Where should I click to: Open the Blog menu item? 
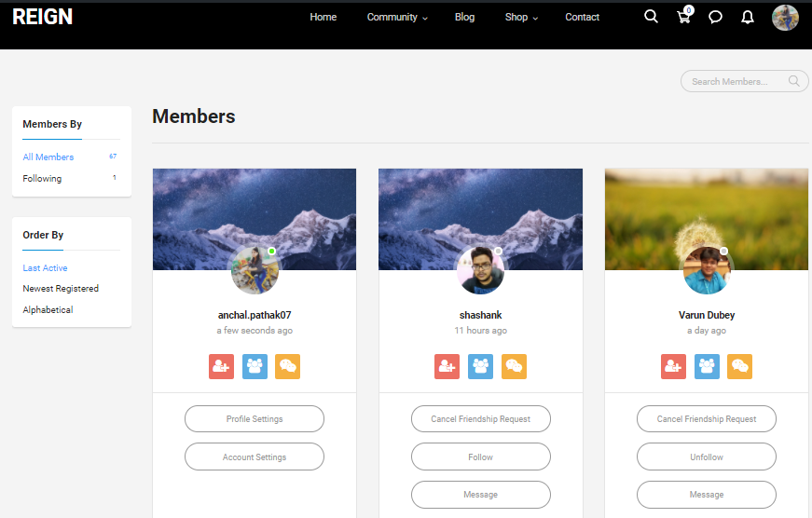tap(464, 17)
